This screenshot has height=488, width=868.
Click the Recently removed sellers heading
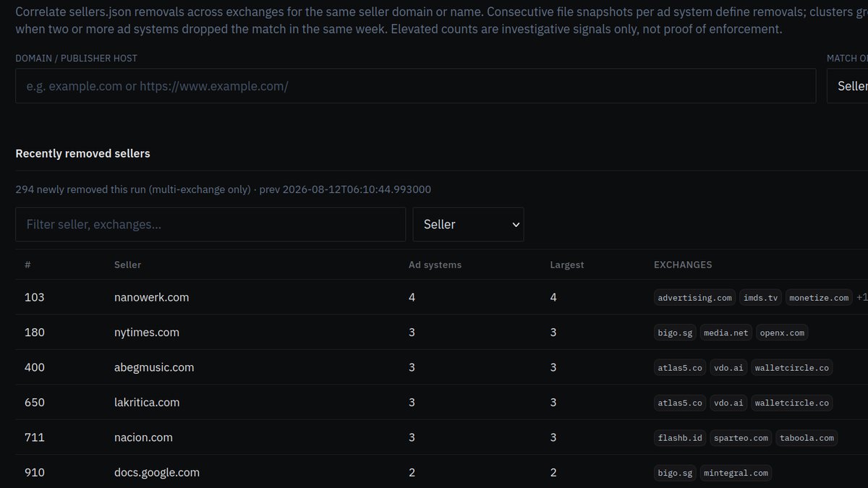pyautogui.click(x=82, y=153)
